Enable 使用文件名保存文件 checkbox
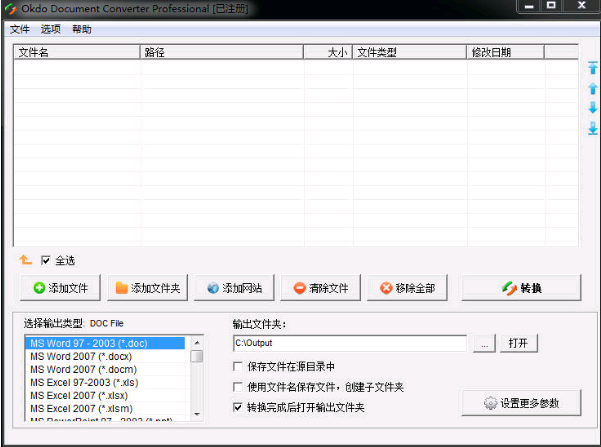The width and height of the screenshot is (601, 447). click(238, 387)
